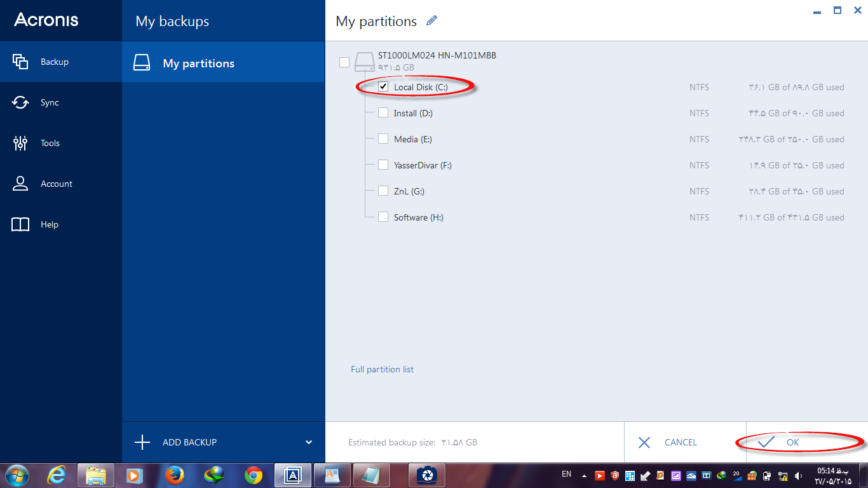Screen dimensions: 868x488
Task: Confirm the selection with OK
Action: pyautogui.click(x=807, y=442)
